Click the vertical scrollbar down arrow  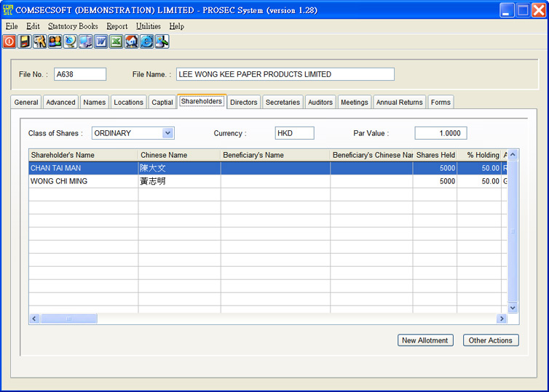click(513, 308)
